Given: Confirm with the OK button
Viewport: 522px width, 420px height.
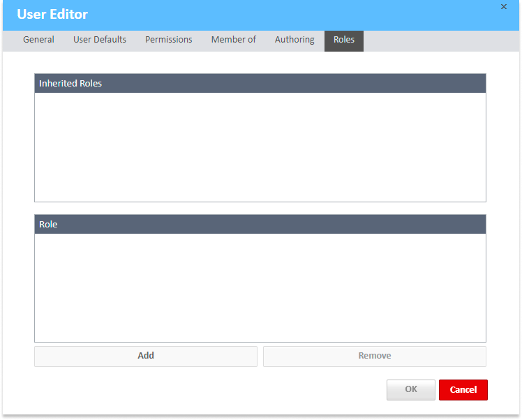Looking at the screenshot, I should tap(411, 389).
